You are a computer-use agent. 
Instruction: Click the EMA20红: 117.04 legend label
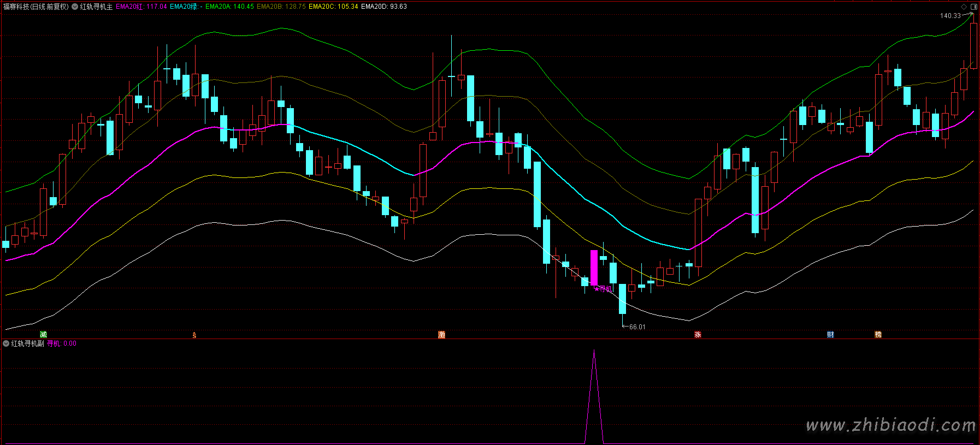pyautogui.click(x=141, y=7)
